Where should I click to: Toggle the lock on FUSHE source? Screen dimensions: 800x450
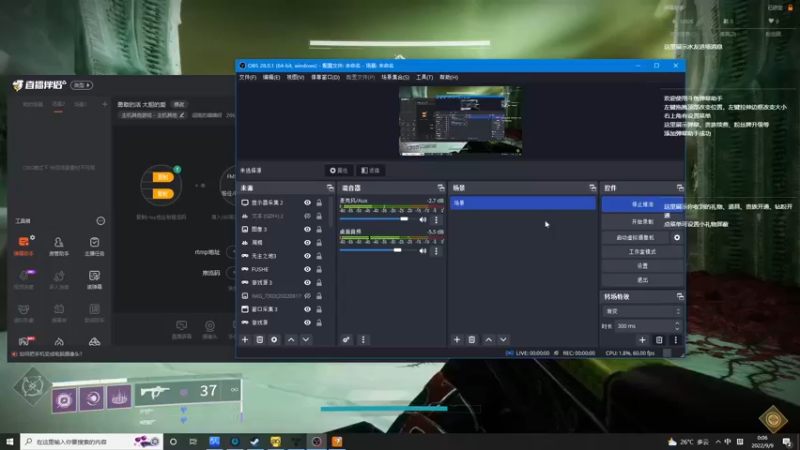pos(319,269)
